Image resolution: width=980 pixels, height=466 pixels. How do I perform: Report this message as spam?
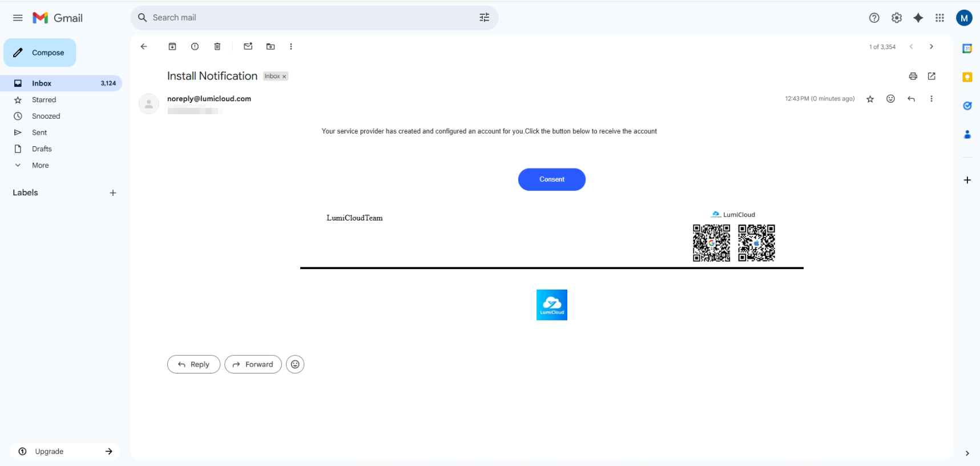[195, 47]
